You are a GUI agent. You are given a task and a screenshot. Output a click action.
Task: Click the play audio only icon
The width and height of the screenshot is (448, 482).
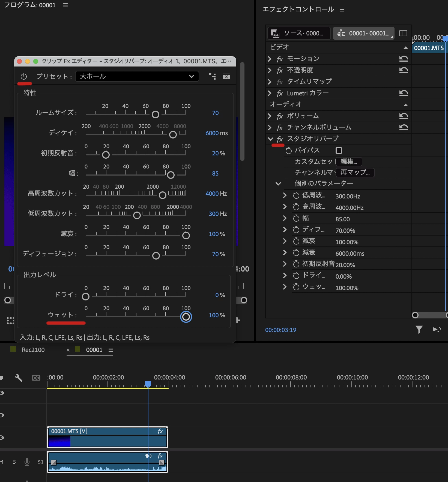437,329
